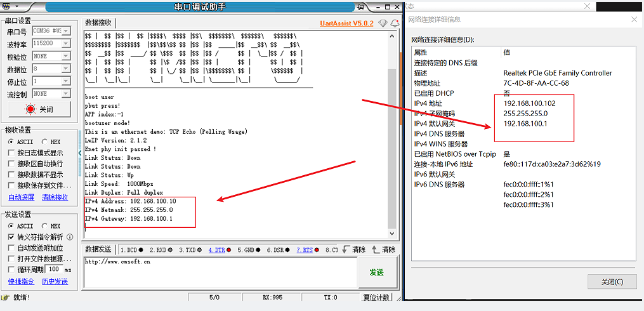Enable 接收保存到文件 checkbox
Screen dimensions: 644x311
(x=11, y=185)
